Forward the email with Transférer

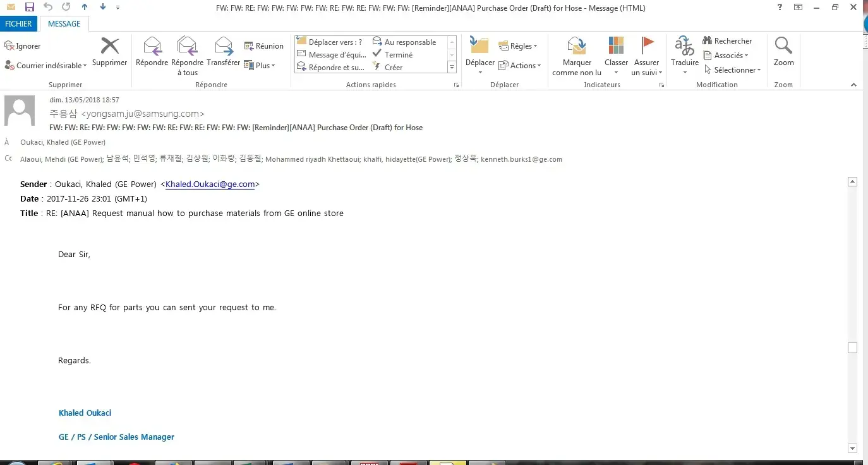point(224,52)
